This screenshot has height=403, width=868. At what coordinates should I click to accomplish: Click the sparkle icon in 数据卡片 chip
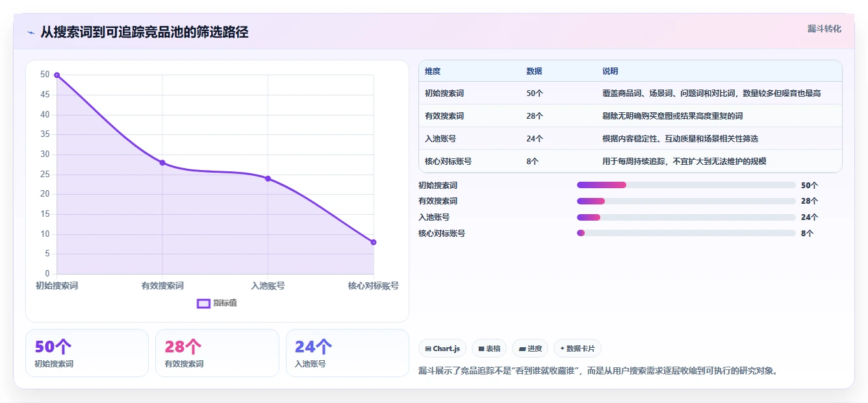562,348
